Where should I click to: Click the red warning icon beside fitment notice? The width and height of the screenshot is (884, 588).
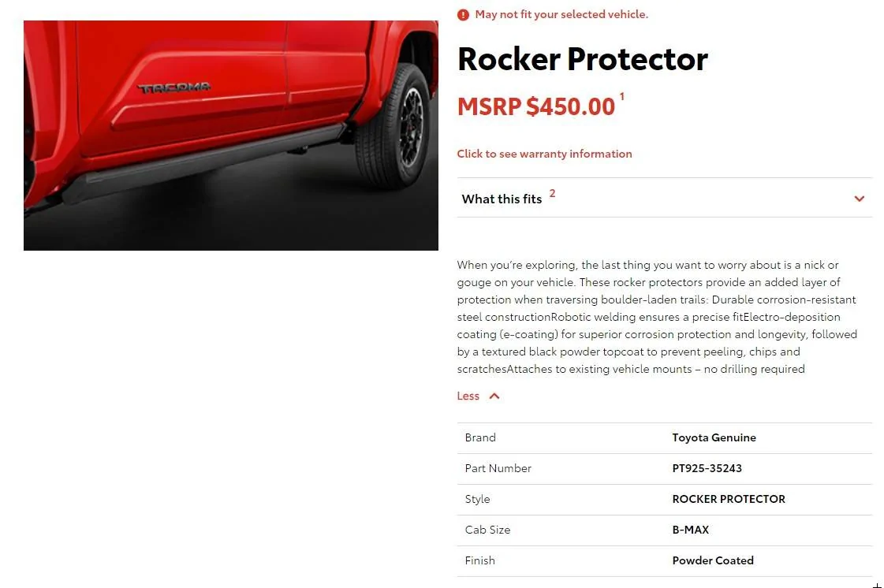pyautogui.click(x=463, y=14)
